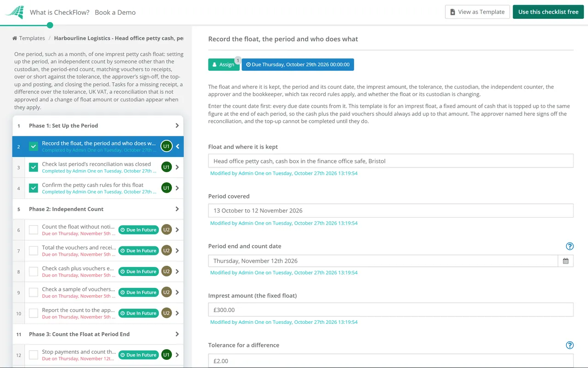Click the CheckFlow logo icon
The width and height of the screenshot is (588, 368).
coord(14,12)
